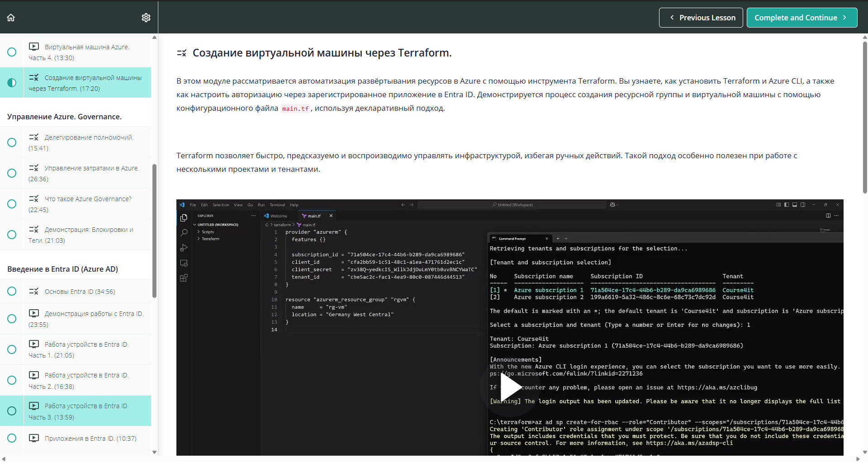Play the embedded lesson video
This screenshot has height=462, width=868.
pos(510,387)
